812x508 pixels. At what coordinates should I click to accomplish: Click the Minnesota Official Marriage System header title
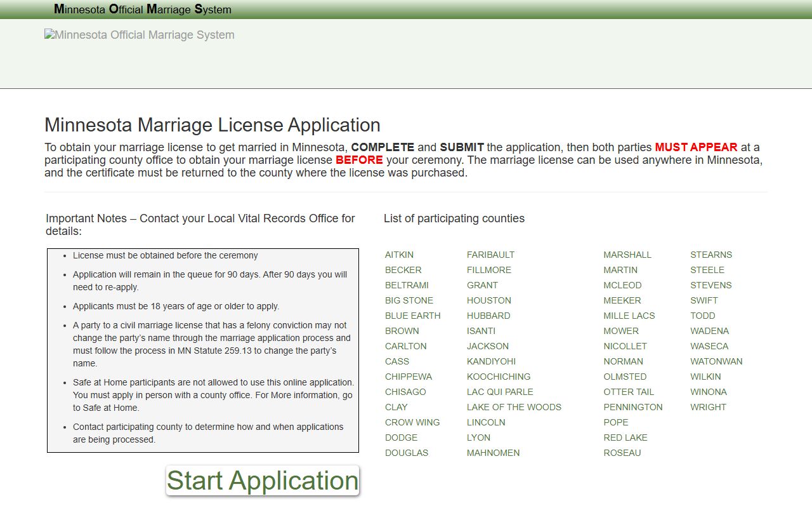coord(143,9)
